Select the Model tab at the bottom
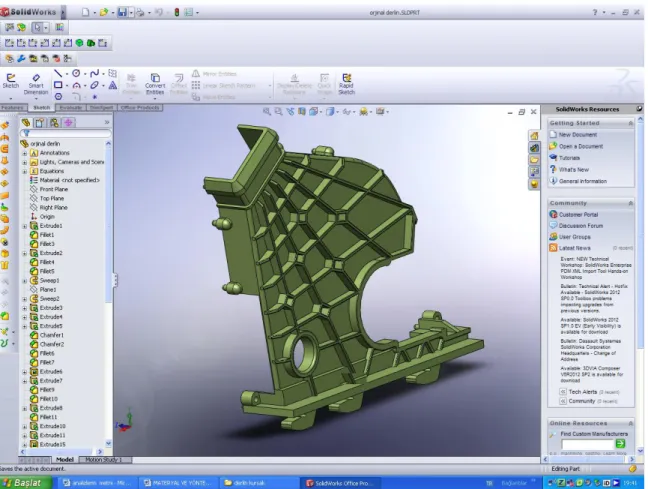The height and width of the screenshot is (489, 648). 65,460
